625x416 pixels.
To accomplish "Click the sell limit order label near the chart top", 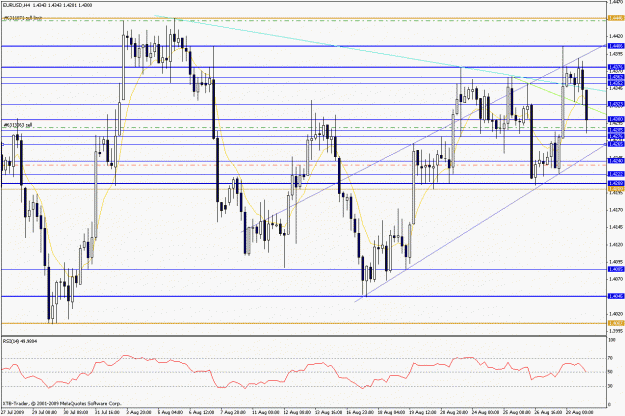I will tap(23, 18).
